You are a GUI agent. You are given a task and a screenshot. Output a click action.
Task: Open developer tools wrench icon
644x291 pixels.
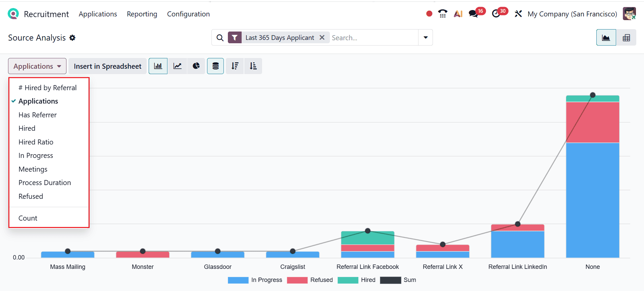click(x=518, y=14)
